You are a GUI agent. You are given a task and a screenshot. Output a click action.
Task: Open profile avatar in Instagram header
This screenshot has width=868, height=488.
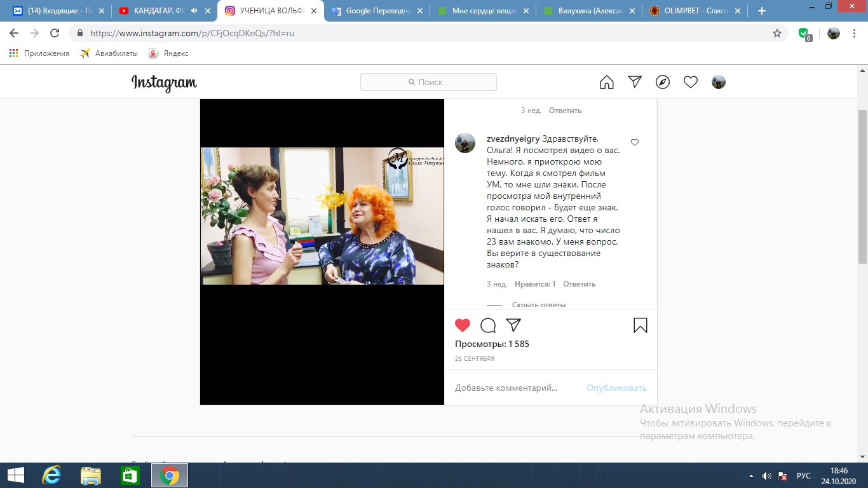point(719,82)
